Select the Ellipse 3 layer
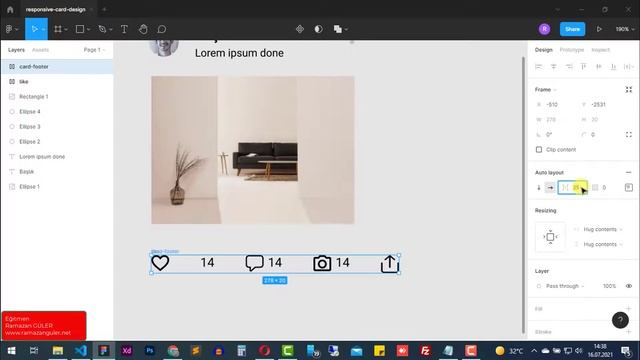The image size is (640, 360). coord(57,127)
